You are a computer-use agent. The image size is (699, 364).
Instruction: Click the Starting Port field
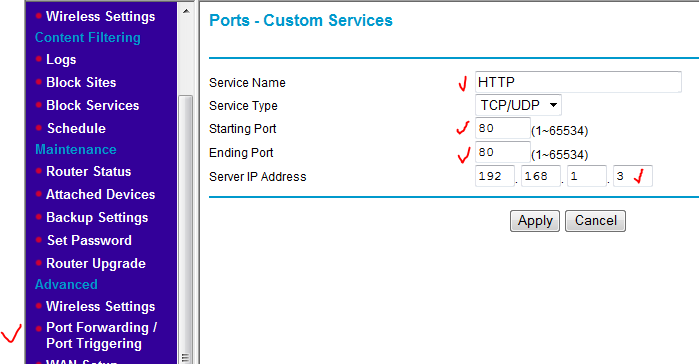[x=502, y=128]
